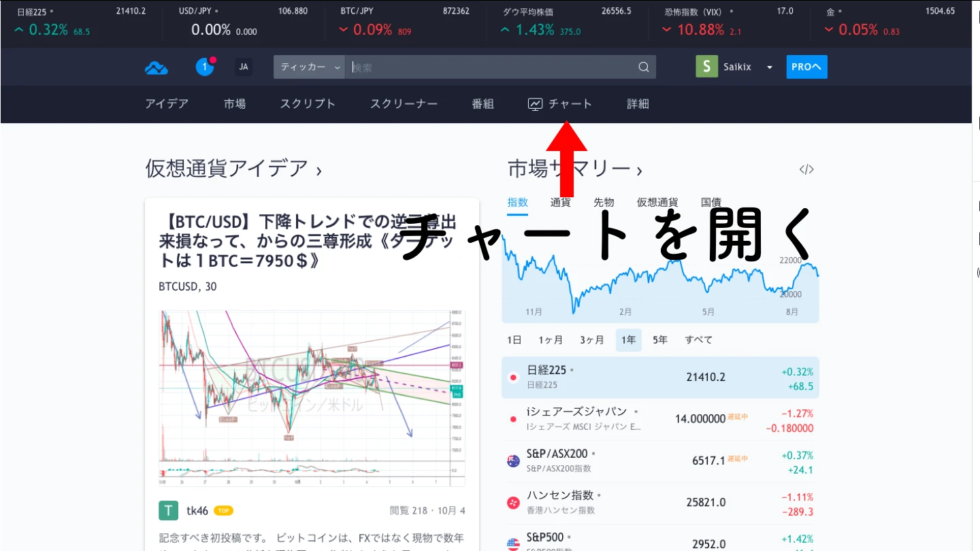This screenshot has width=980, height=551.
Task: Open the ティッカー search dropdown
Action: pos(308,67)
